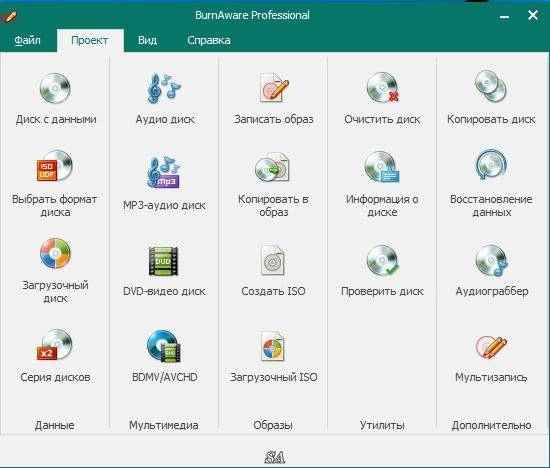Open the Вид menu

pyautogui.click(x=147, y=40)
